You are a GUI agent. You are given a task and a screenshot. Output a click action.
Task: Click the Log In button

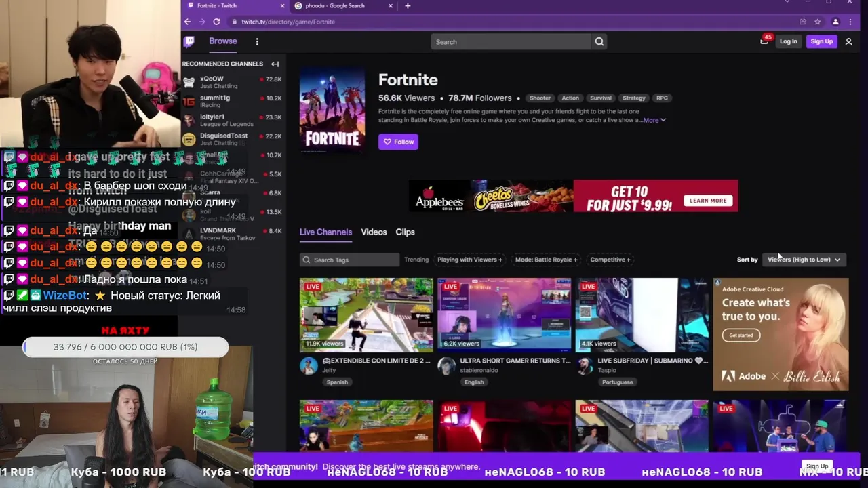click(x=788, y=41)
